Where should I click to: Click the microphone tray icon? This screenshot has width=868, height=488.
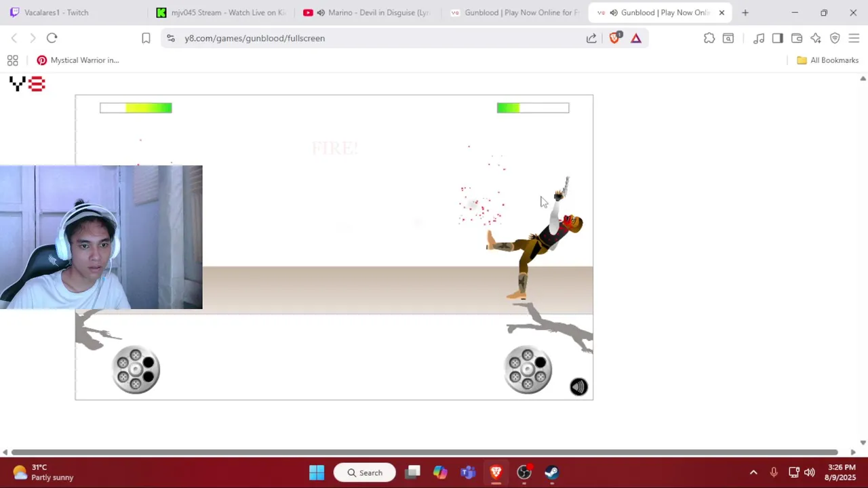point(774,472)
